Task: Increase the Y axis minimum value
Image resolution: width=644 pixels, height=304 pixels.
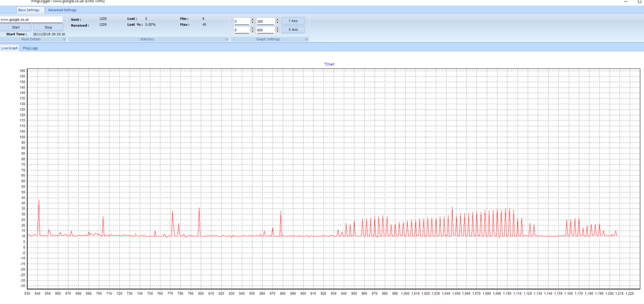Action: click(x=253, y=19)
